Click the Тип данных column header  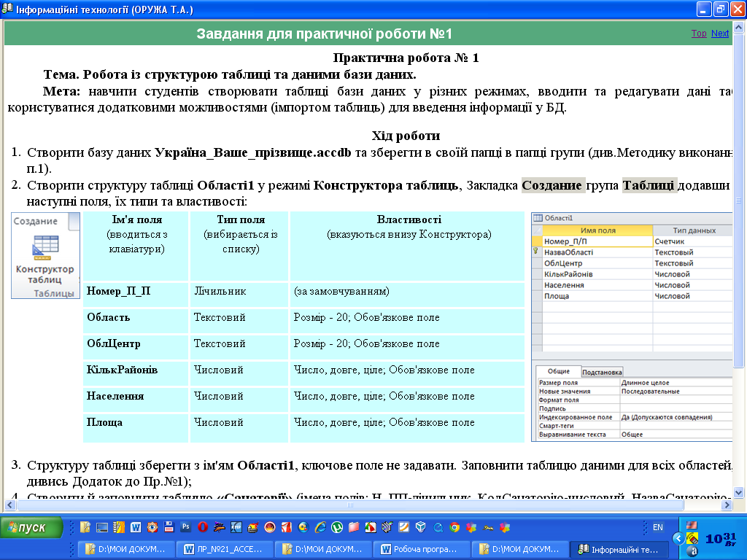click(693, 230)
